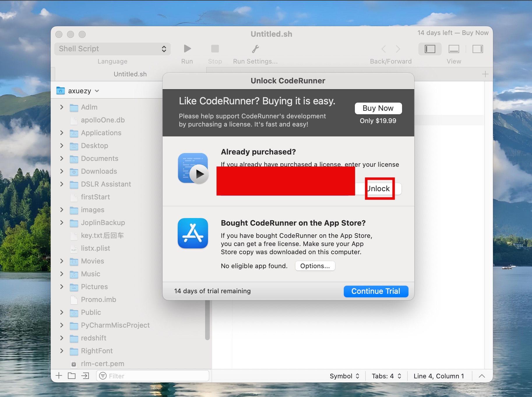Toggle the left sidebar view

tap(430, 49)
